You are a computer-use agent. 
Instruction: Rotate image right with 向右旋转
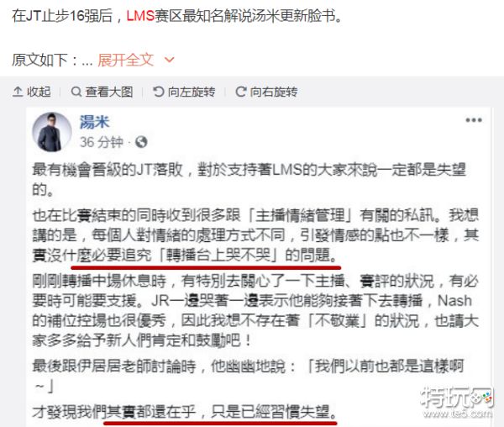click(x=266, y=92)
